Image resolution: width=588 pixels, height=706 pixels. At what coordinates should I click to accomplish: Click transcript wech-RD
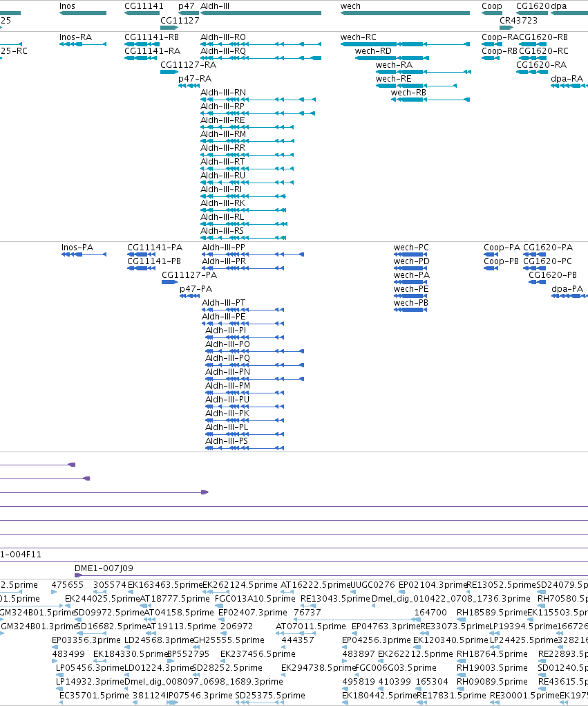coord(392,58)
